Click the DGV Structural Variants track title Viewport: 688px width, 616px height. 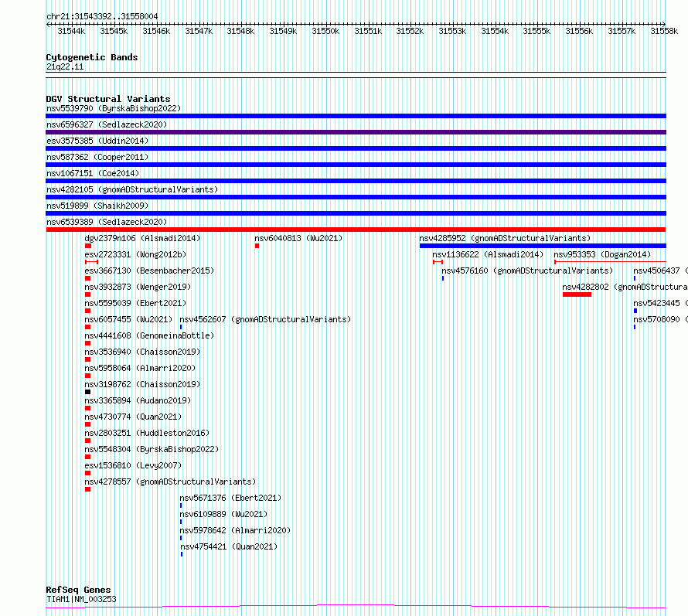tap(108, 99)
